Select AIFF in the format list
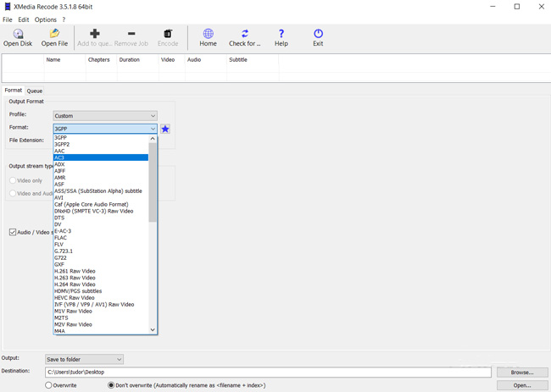The width and height of the screenshot is (551, 392). point(101,171)
